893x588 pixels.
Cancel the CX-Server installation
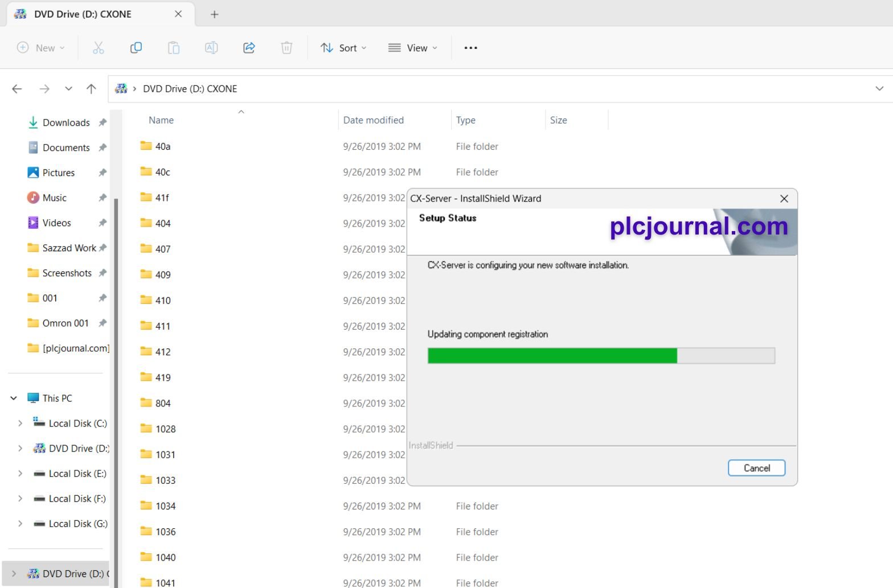[756, 468]
